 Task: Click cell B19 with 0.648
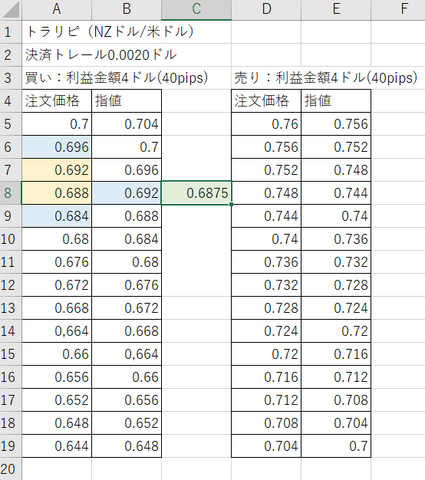pyautogui.click(x=127, y=446)
